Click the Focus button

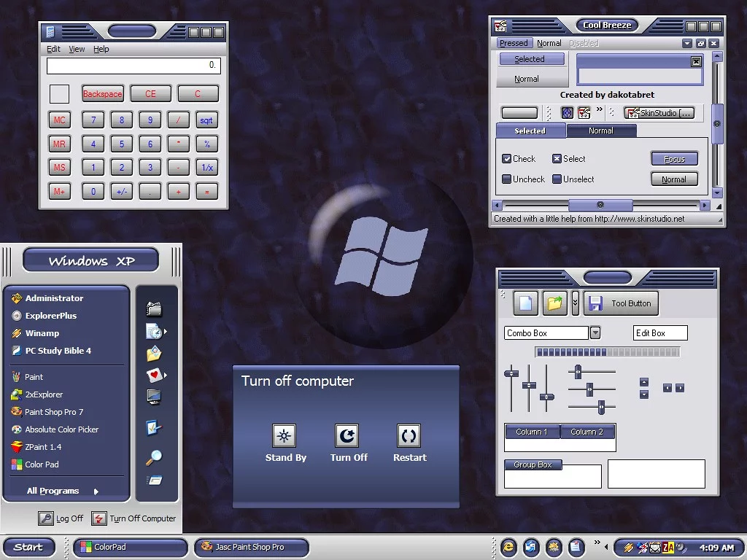point(674,159)
